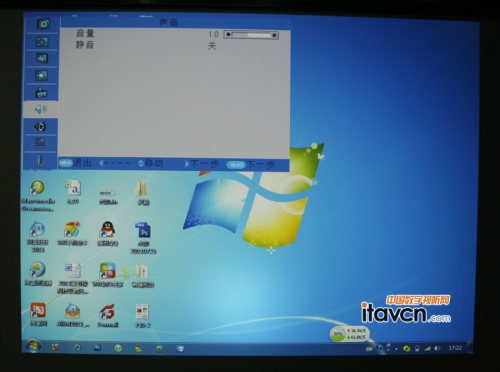Select the brightness sun icon in OSD sidebar
Screen dimensions: 500x372
[x=41, y=76]
